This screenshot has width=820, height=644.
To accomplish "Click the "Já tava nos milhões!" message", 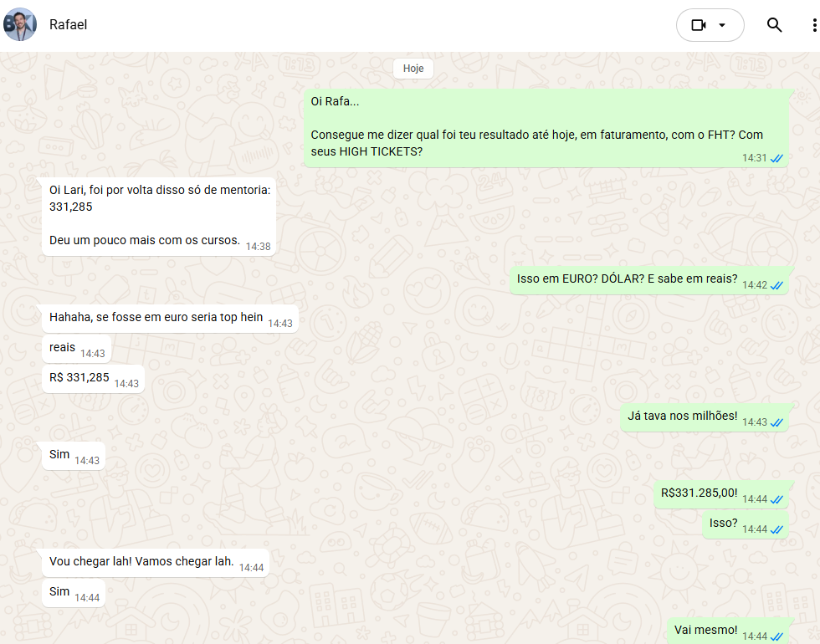I will point(682,417).
